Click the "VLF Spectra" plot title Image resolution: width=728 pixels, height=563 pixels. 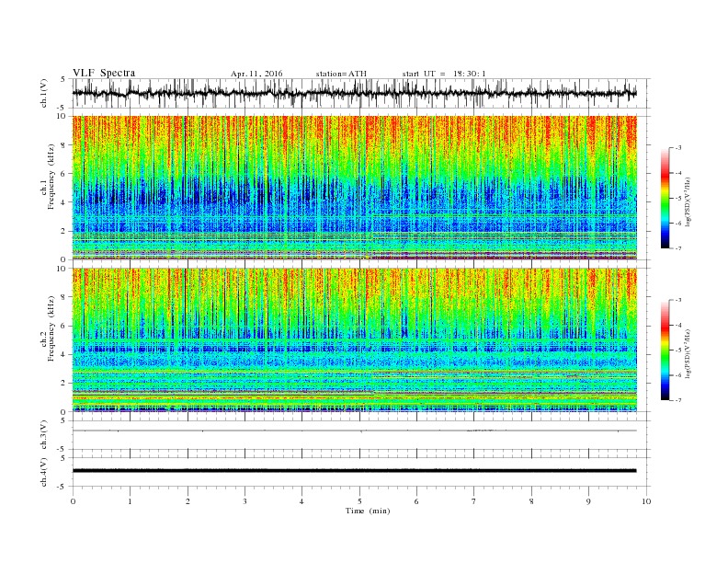[104, 73]
